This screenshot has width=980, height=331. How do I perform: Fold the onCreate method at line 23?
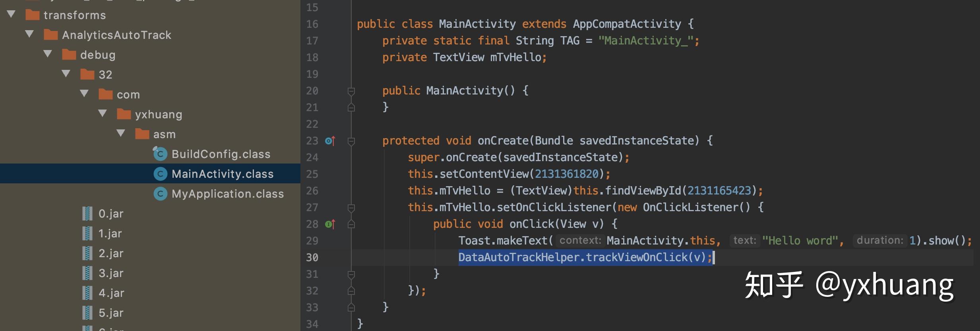point(351,141)
